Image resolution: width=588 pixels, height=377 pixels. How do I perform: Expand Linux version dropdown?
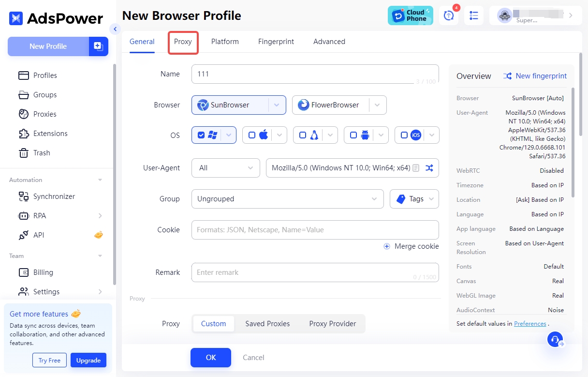[330, 135]
